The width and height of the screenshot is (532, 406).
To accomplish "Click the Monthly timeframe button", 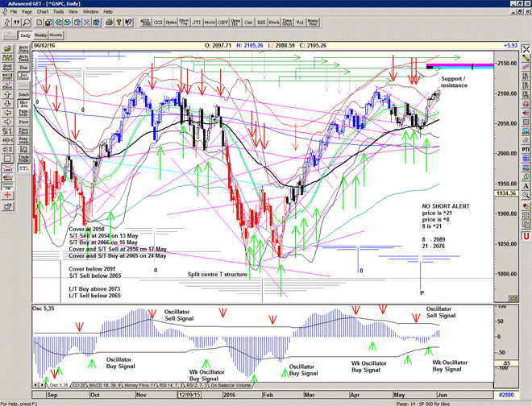I will 56,35.
